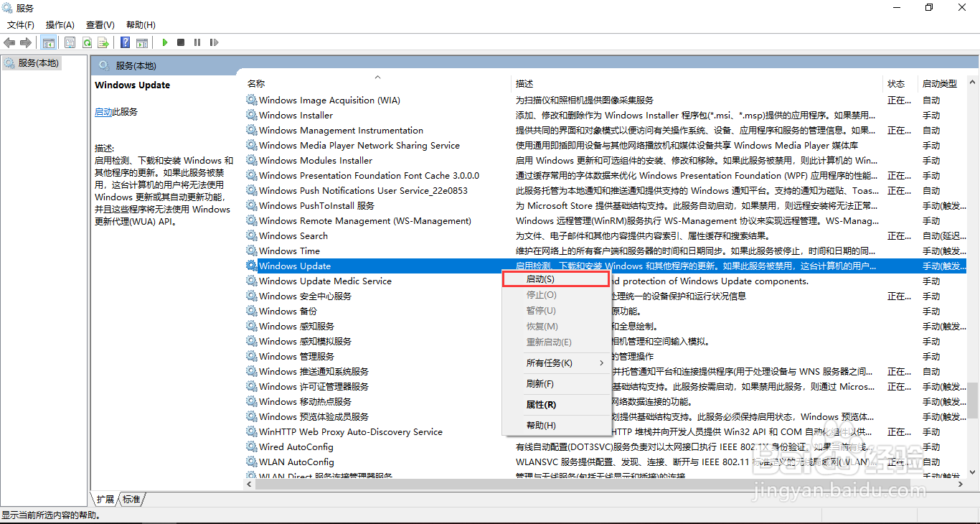Open the 文件(F) menu
980x524 pixels.
21,24
